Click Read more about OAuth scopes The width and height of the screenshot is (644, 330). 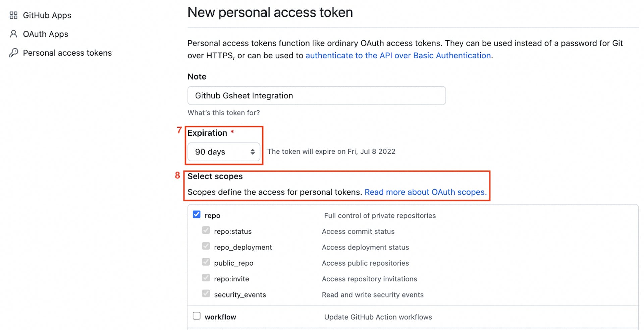(x=425, y=192)
